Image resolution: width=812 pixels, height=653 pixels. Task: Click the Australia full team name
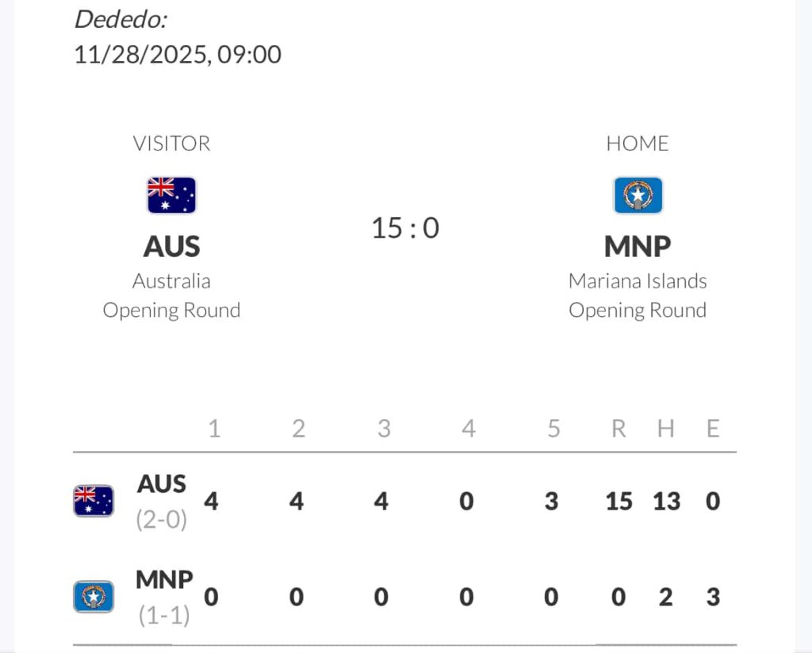pyautogui.click(x=171, y=281)
